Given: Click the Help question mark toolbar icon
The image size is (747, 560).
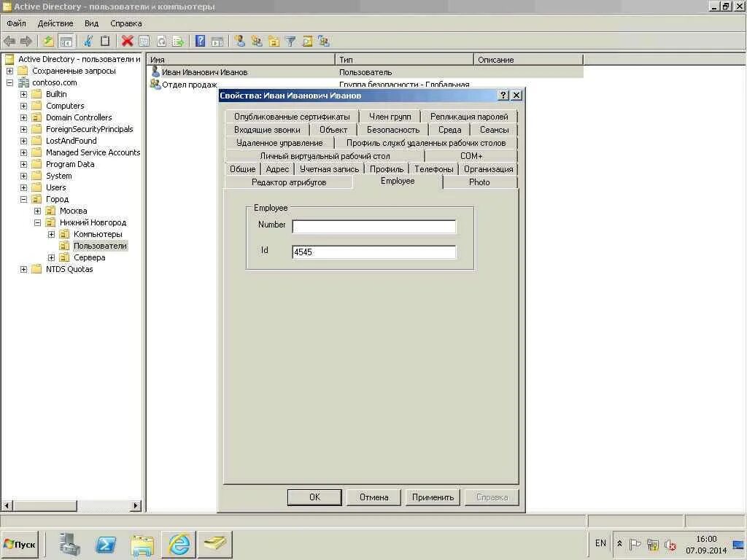Looking at the screenshot, I should point(200,41).
